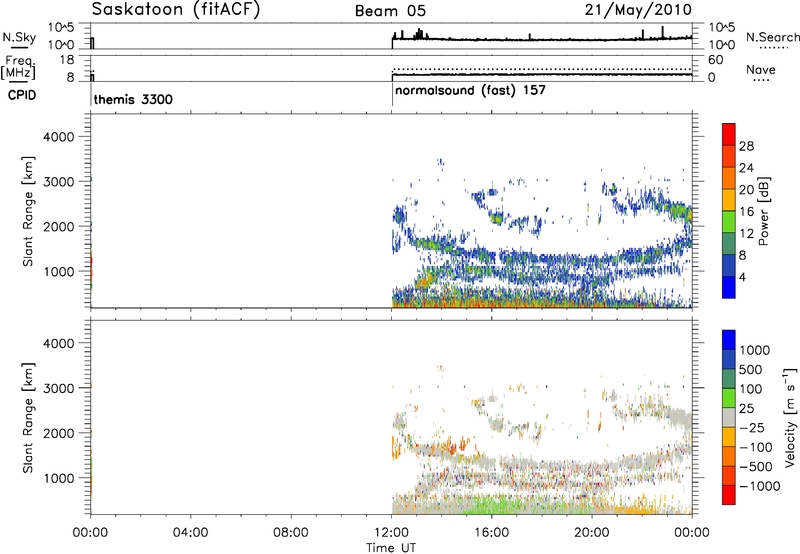Select the "normalsound (fast) 157" CPID annotation
800x554 pixels.
coord(470,91)
